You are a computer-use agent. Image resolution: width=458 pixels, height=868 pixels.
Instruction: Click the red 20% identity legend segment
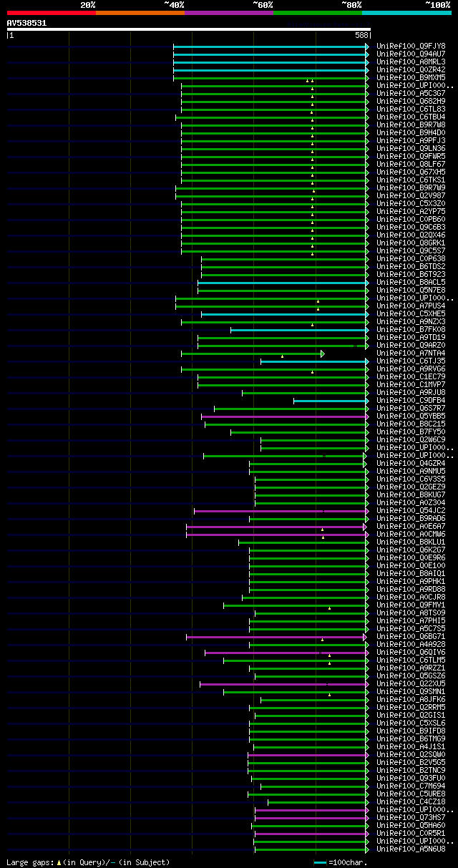[x=52, y=12]
